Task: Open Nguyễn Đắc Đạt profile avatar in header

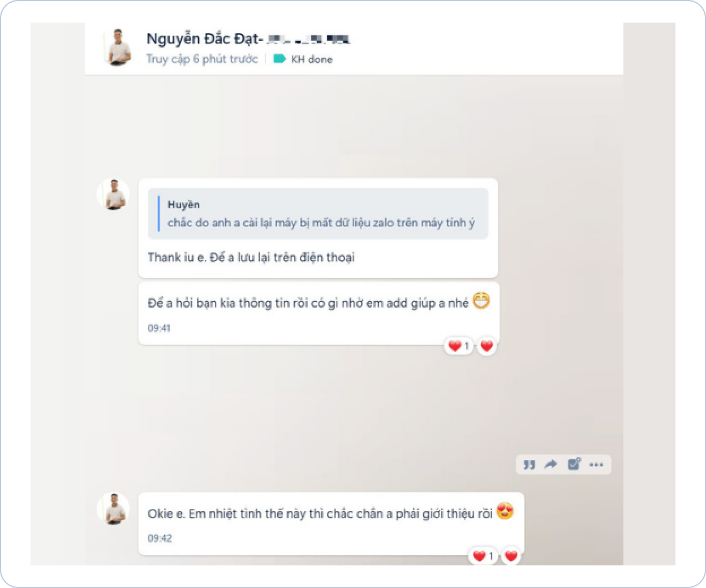Action: point(118,47)
